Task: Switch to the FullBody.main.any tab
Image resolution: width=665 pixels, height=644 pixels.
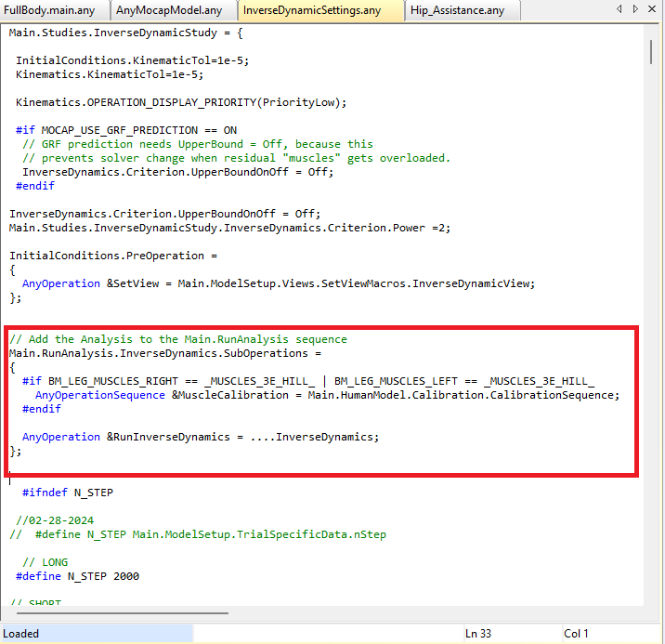Action: [54, 10]
